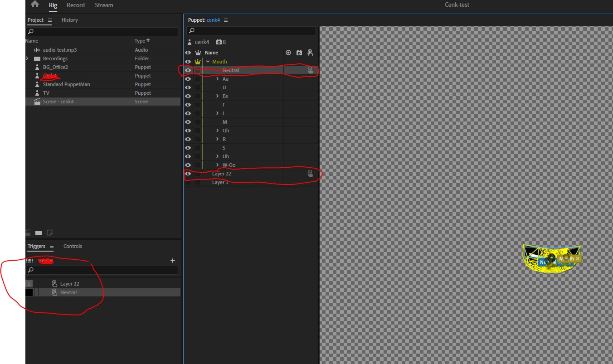This screenshot has height=364, width=613.
Task: Toggle visibility of the Mouth group
Action: pyautogui.click(x=188, y=62)
